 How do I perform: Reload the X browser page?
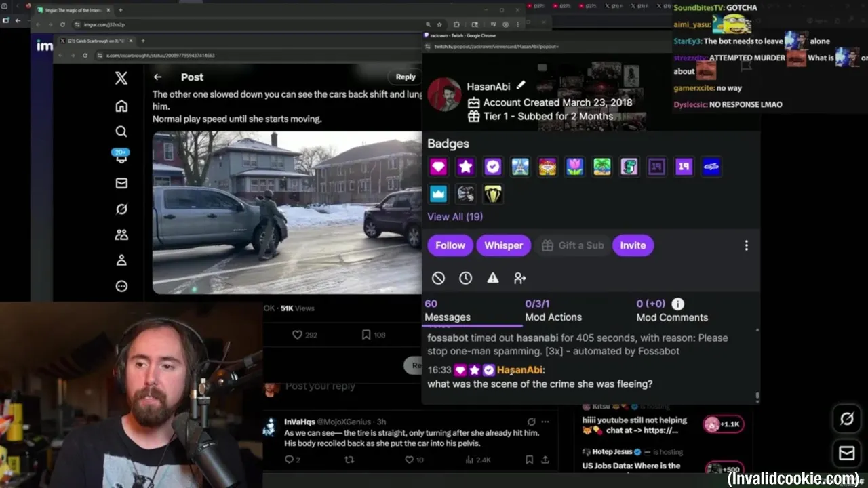84,55
